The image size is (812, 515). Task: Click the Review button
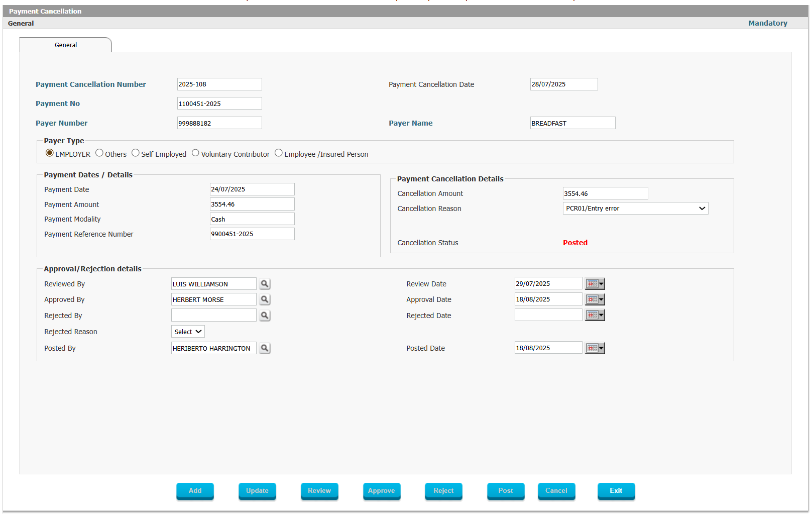[319, 491]
